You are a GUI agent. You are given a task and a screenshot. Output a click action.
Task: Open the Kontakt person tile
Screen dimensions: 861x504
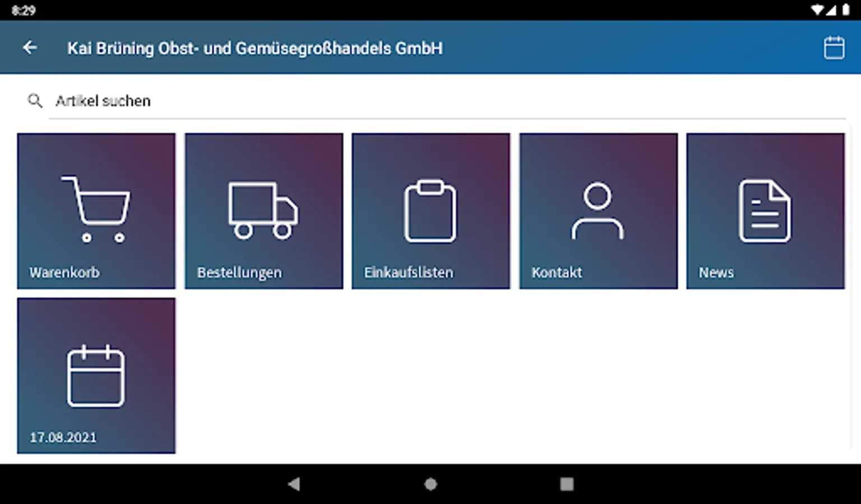coord(599,211)
